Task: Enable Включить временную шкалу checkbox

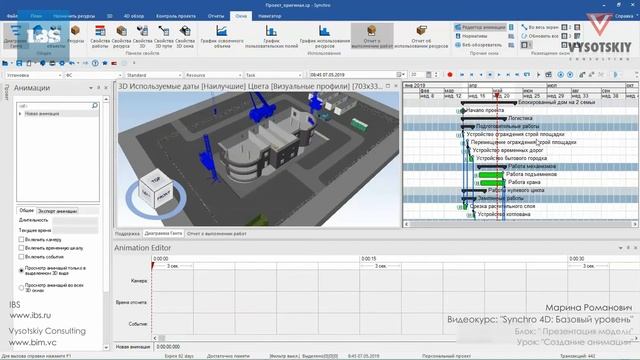Action: pyautogui.click(x=21, y=248)
